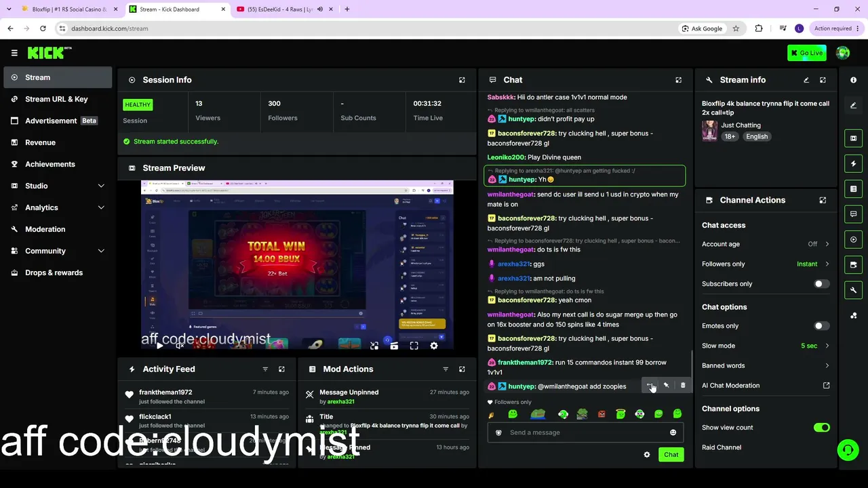Open Followers only duration options
The height and width of the screenshot is (488, 868).
click(x=766, y=264)
